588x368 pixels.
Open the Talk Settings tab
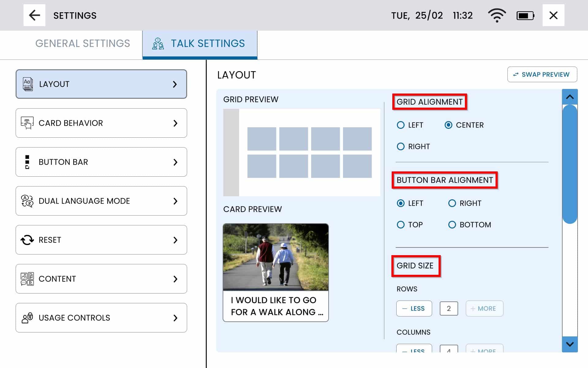(200, 44)
